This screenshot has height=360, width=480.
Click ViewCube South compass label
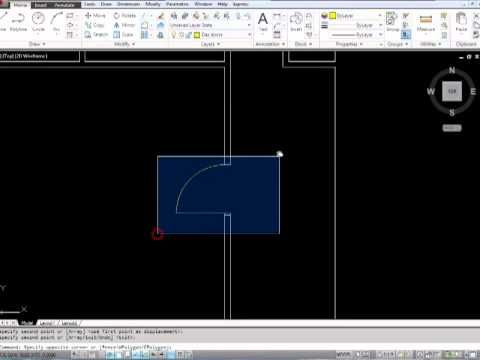(x=452, y=113)
